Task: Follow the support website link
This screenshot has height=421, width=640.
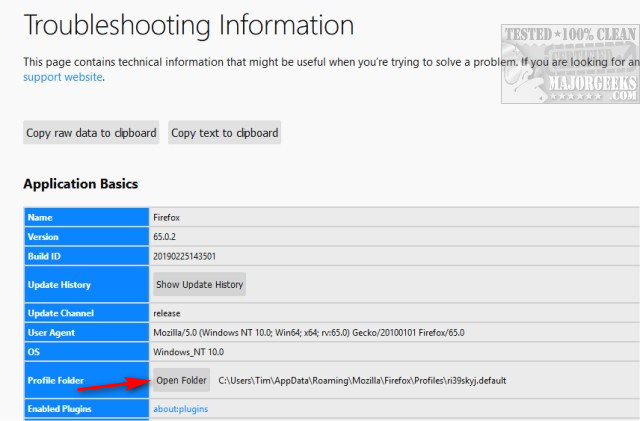Action: pos(63,77)
